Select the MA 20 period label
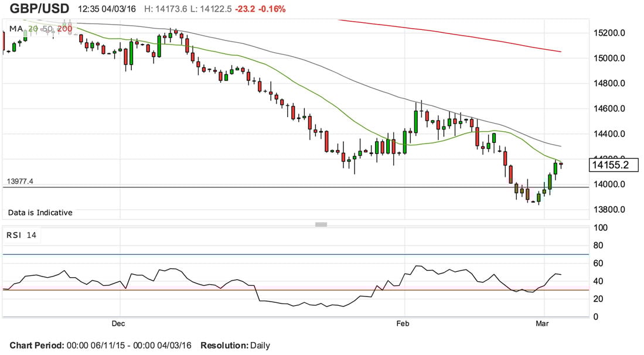Screen dimensions: 644x355 coord(34,28)
